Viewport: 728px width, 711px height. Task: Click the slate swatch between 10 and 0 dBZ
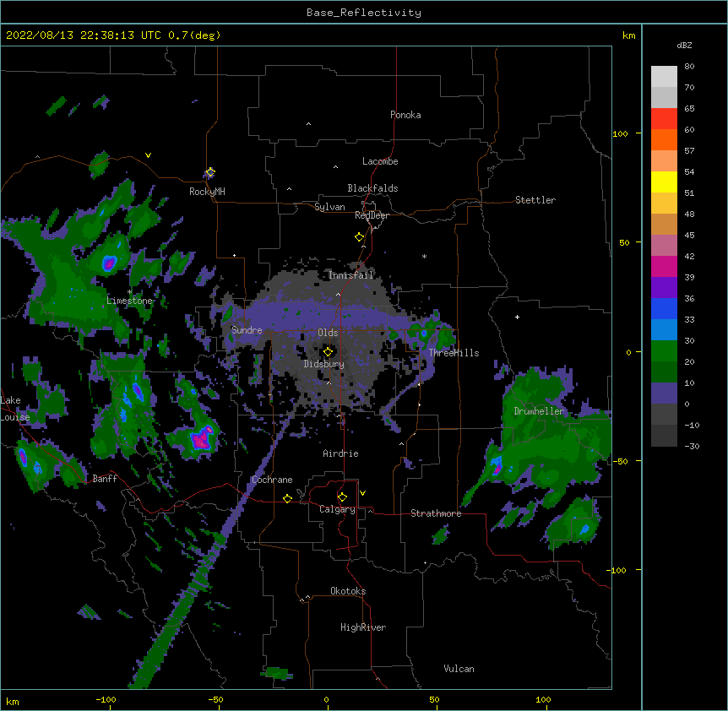click(664, 393)
